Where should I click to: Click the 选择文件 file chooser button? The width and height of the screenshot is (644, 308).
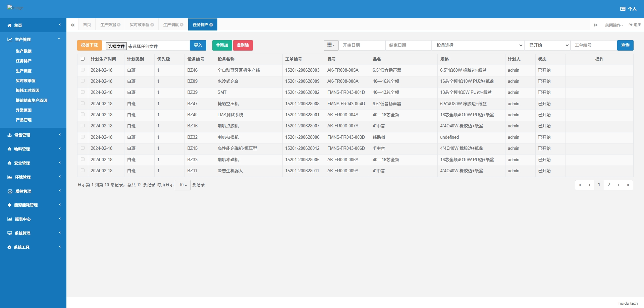116,46
